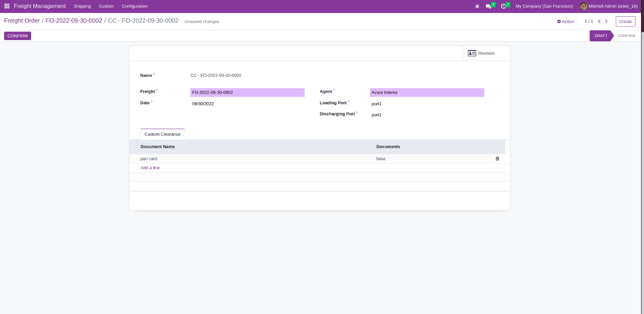Click the Confirm status stage
The height and width of the screenshot is (314, 644).
(627, 36)
